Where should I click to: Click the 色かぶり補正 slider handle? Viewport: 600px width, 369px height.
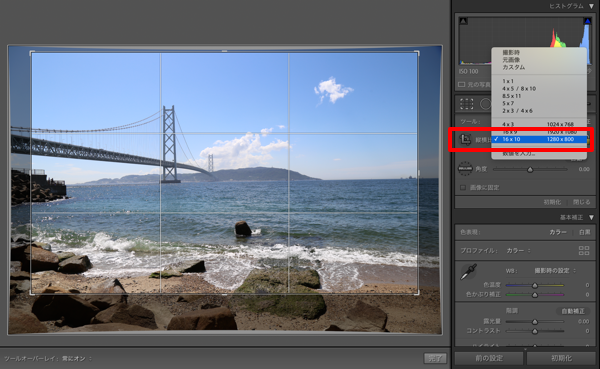(x=535, y=295)
